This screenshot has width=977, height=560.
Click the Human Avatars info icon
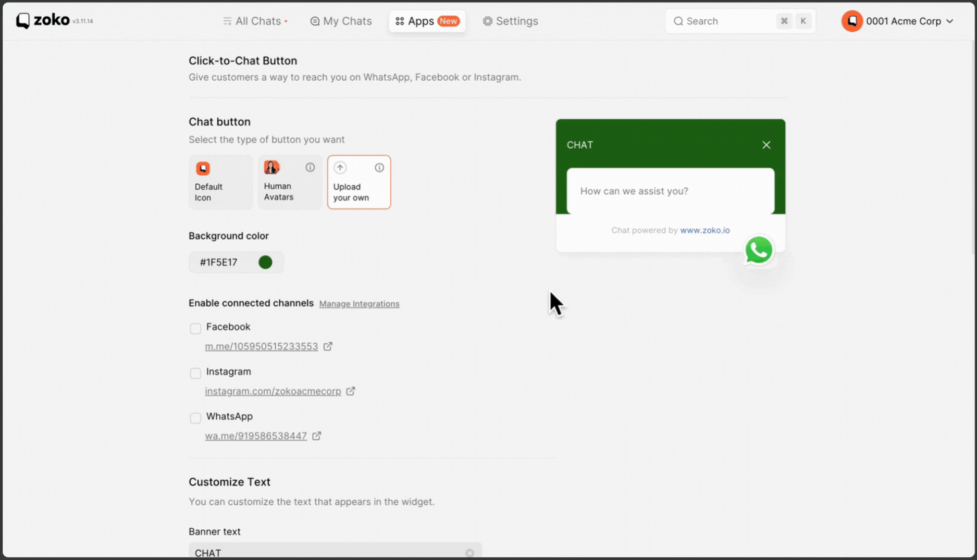[x=310, y=167]
